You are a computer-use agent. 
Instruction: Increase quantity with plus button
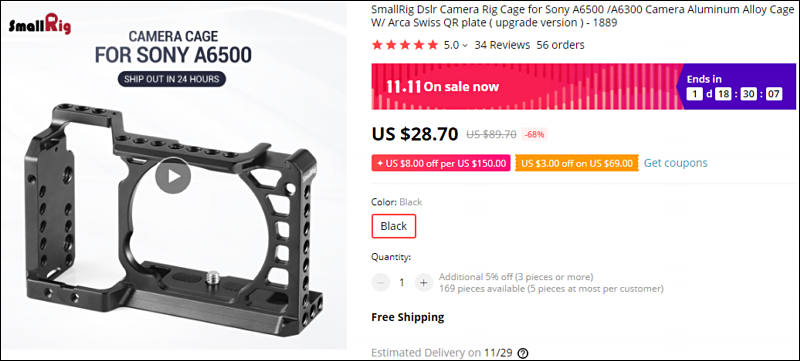(423, 282)
